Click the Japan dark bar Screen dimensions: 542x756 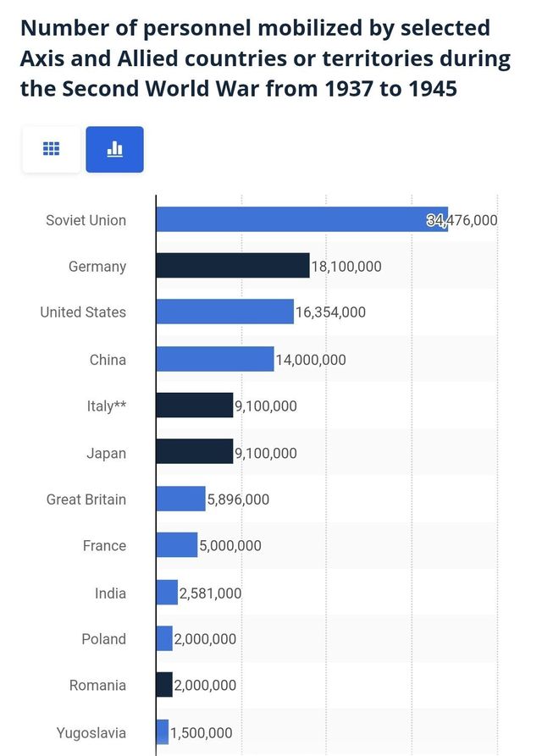(x=195, y=452)
